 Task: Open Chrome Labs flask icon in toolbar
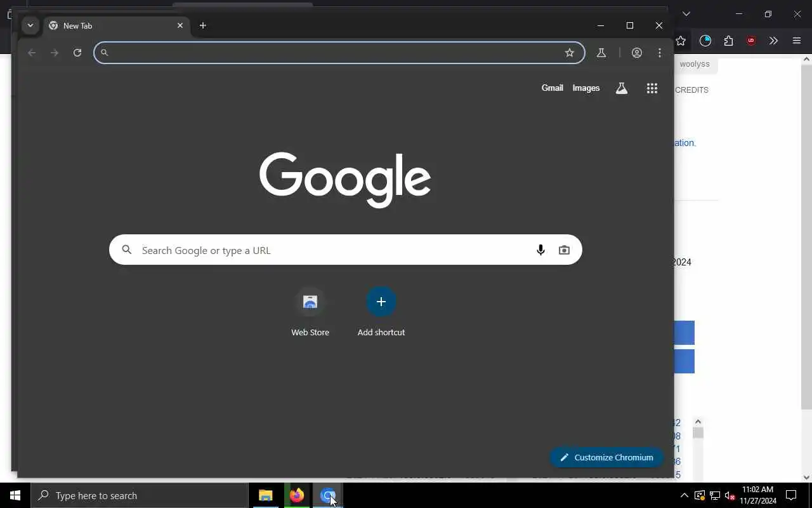[601, 53]
